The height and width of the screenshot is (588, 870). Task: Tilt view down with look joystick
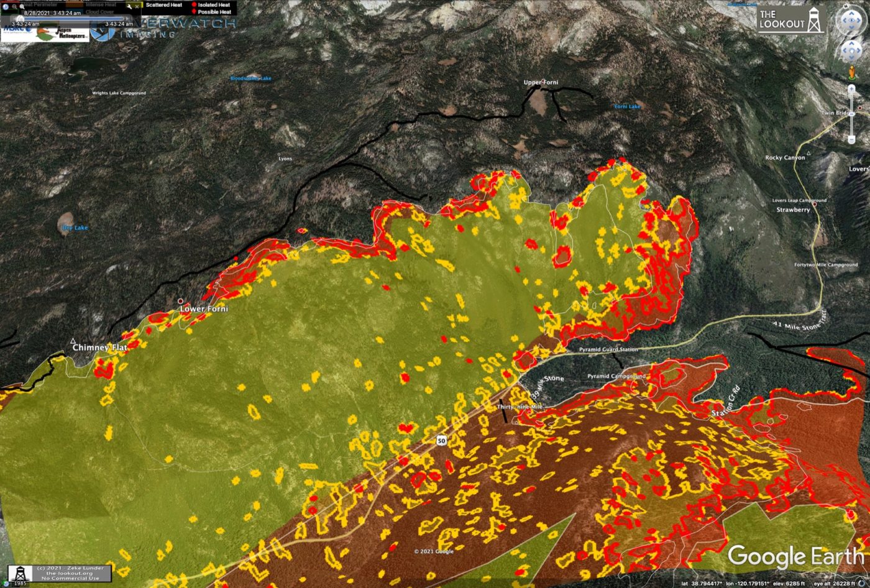pyautogui.click(x=851, y=27)
